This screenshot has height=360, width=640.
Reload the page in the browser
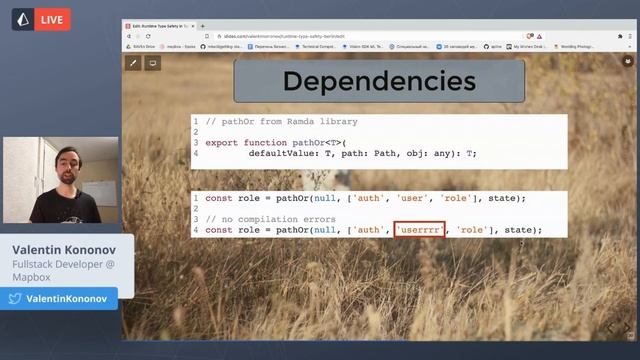pyautogui.click(x=148, y=36)
